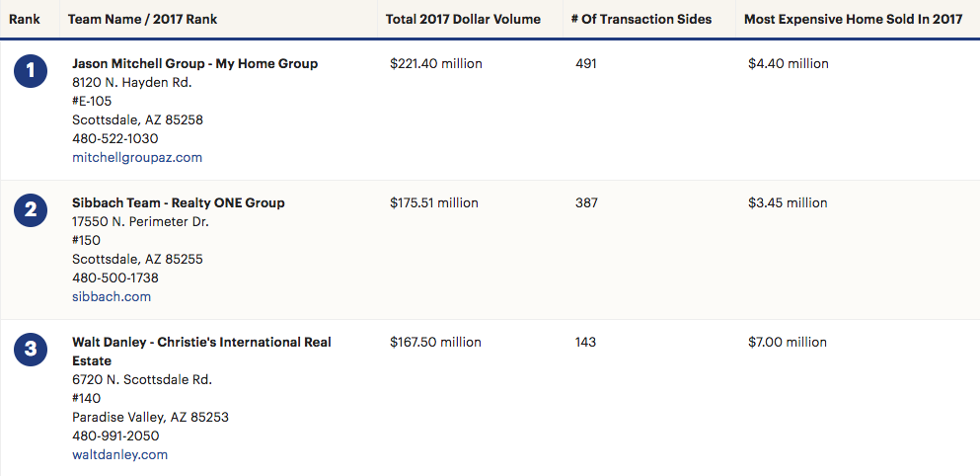
Task: Sort by Most Expensive Home Sold header
Action: coord(853,20)
